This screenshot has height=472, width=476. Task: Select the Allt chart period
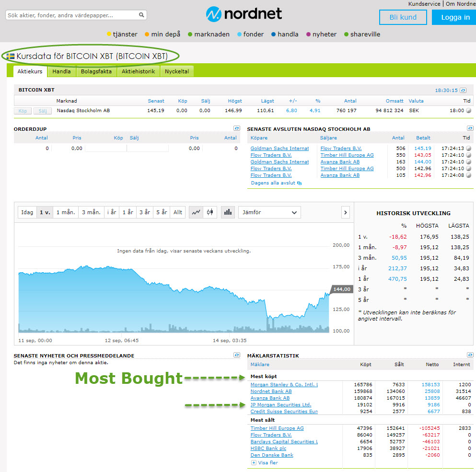pos(177,212)
